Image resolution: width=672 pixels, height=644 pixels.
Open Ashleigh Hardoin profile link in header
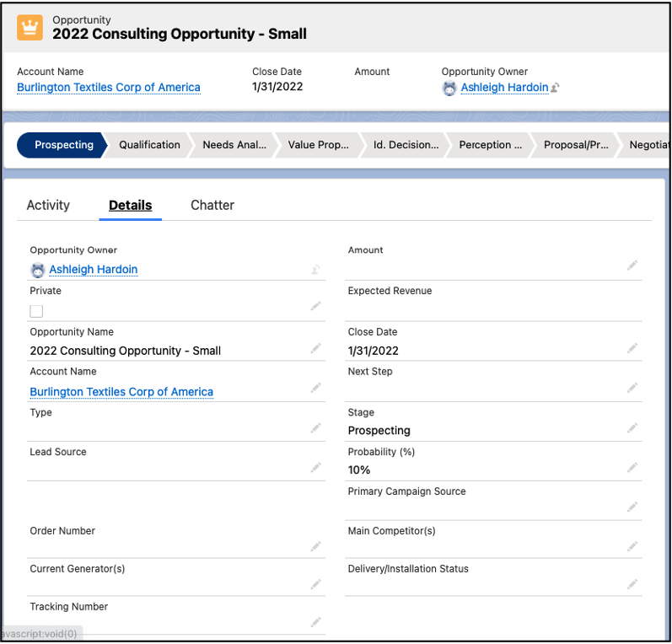click(x=504, y=88)
